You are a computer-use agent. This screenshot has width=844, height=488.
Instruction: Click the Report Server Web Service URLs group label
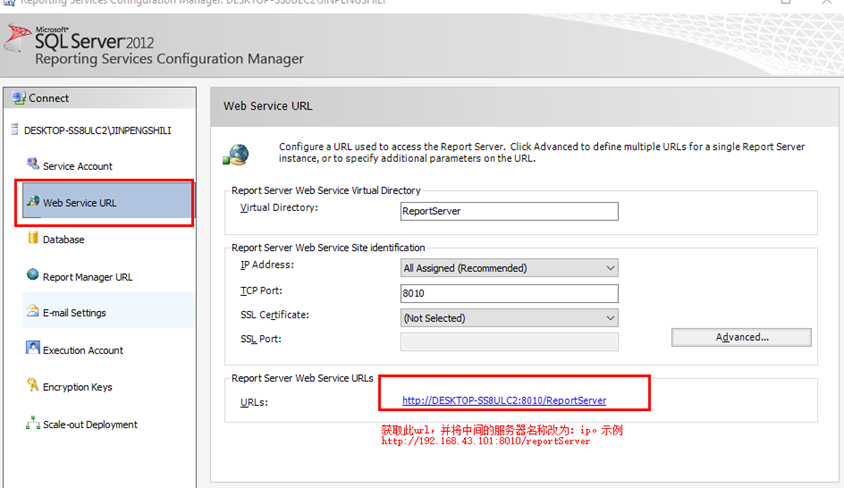tap(302, 378)
